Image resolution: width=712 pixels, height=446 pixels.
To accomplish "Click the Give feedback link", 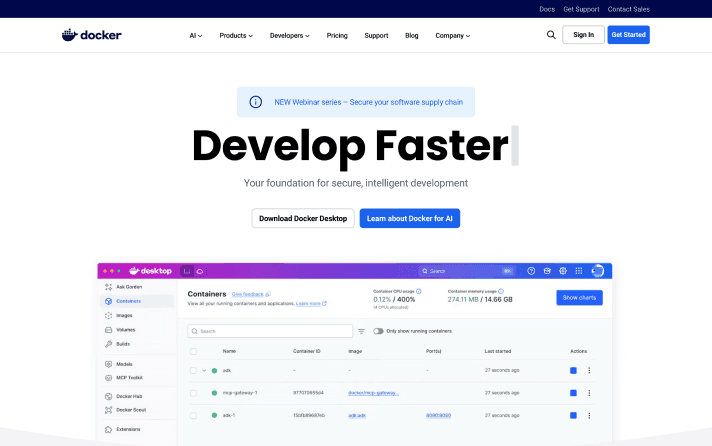I will (247, 294).
